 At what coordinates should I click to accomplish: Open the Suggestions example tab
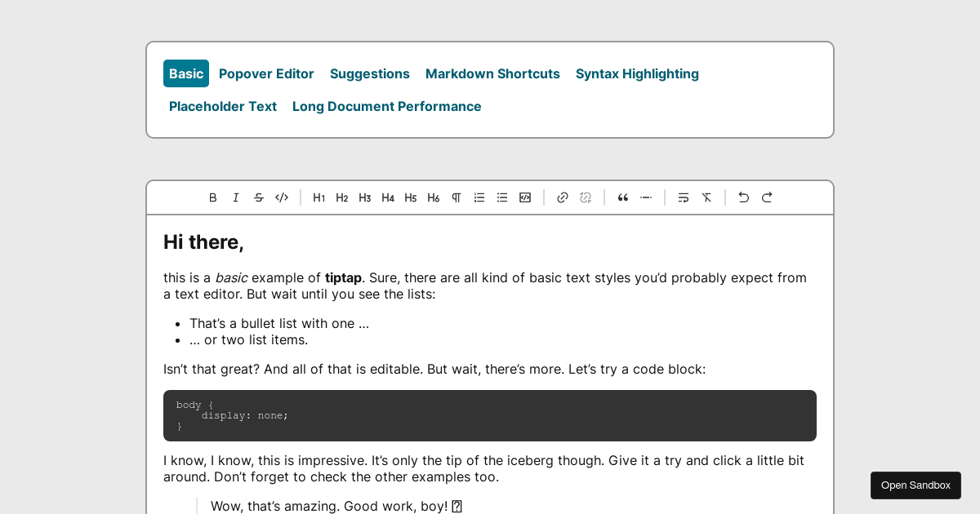(x=370, y=73)
